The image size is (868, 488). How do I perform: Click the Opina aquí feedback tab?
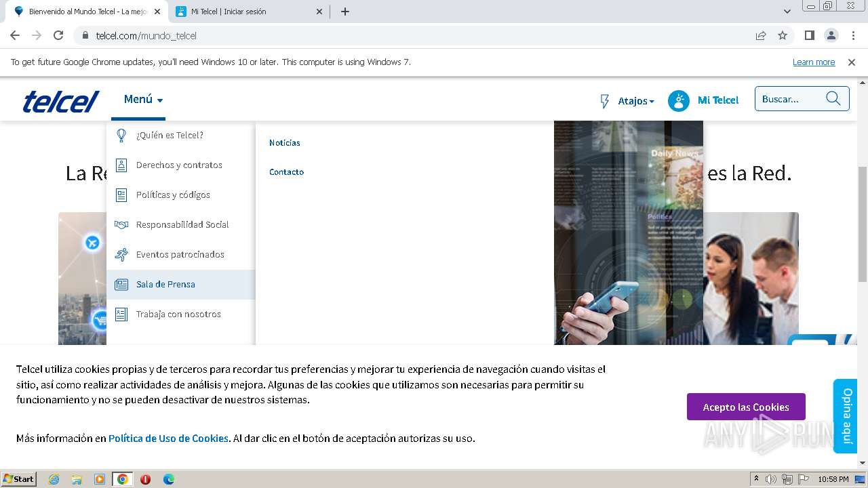846,415
